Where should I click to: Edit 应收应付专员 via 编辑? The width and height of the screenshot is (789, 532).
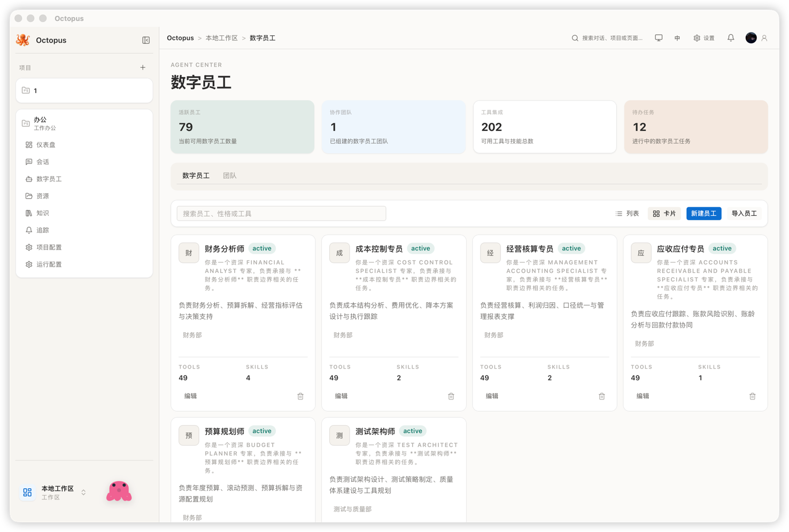click(643, 396)
